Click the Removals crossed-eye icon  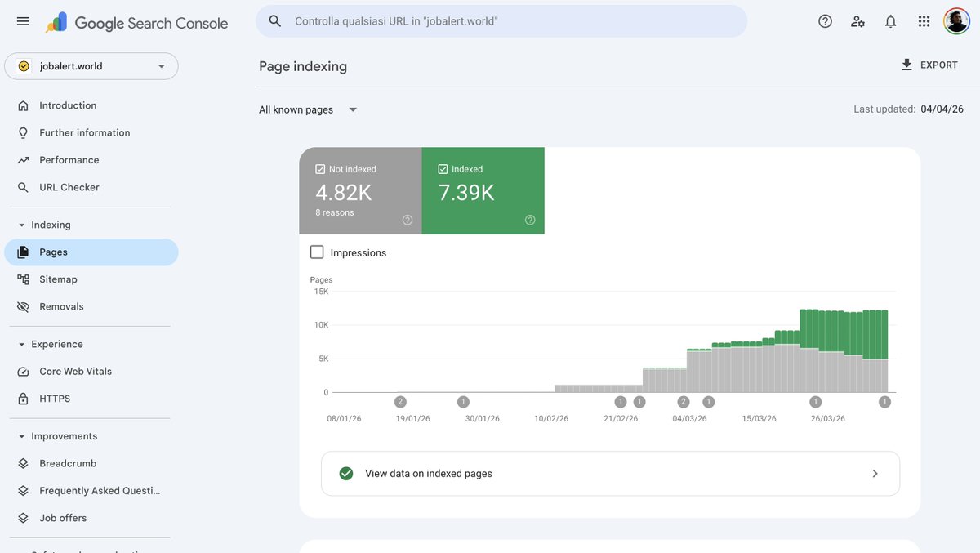tap(23, 306)
